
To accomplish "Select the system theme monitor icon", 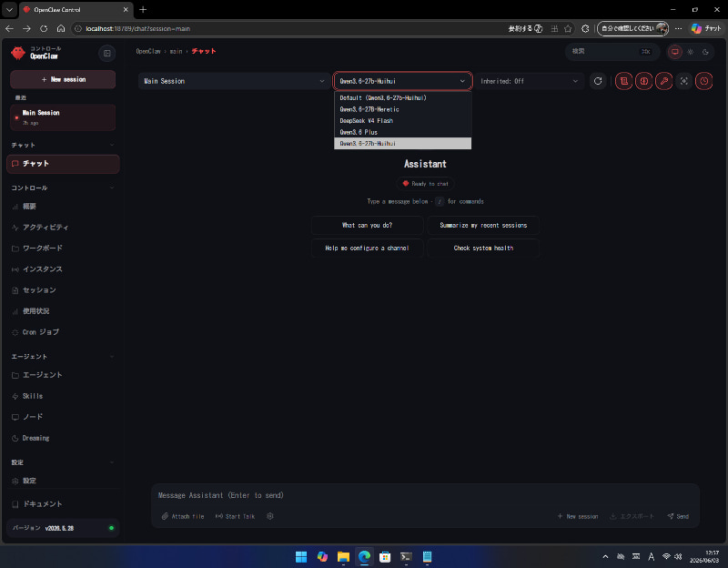I will [675, 52].
